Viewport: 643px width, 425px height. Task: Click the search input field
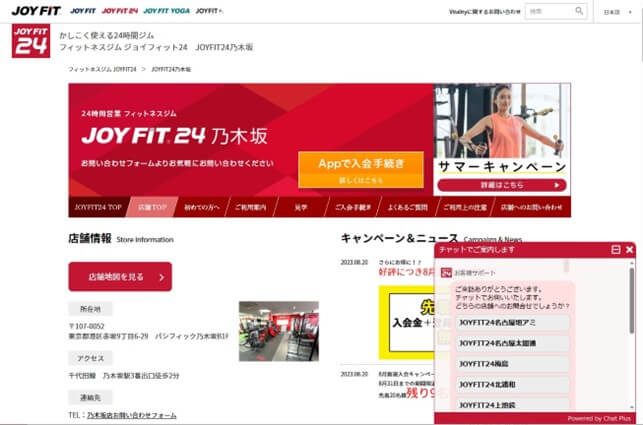548,11
